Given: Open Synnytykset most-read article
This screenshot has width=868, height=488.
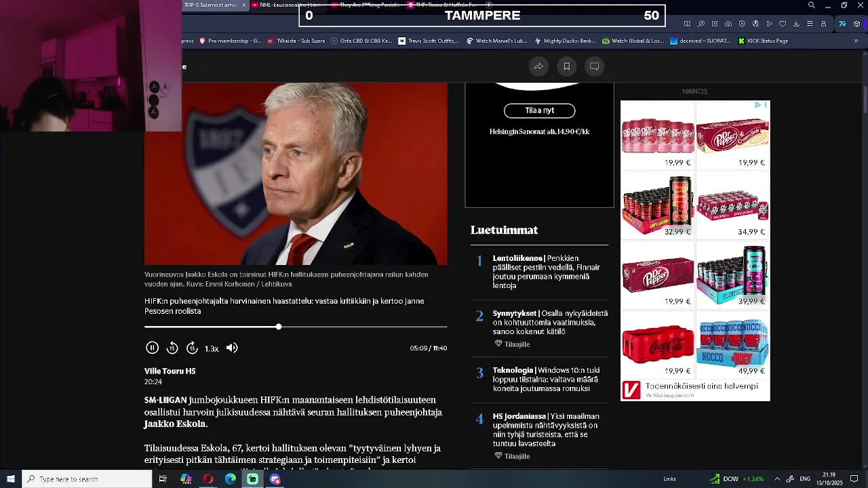Looking at the screenshot, I should [x=550, y=323].
